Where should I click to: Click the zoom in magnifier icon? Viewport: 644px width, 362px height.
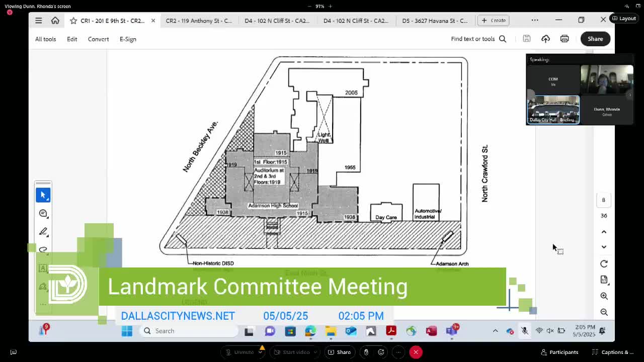pyautogui.click(x=604, y=296)
